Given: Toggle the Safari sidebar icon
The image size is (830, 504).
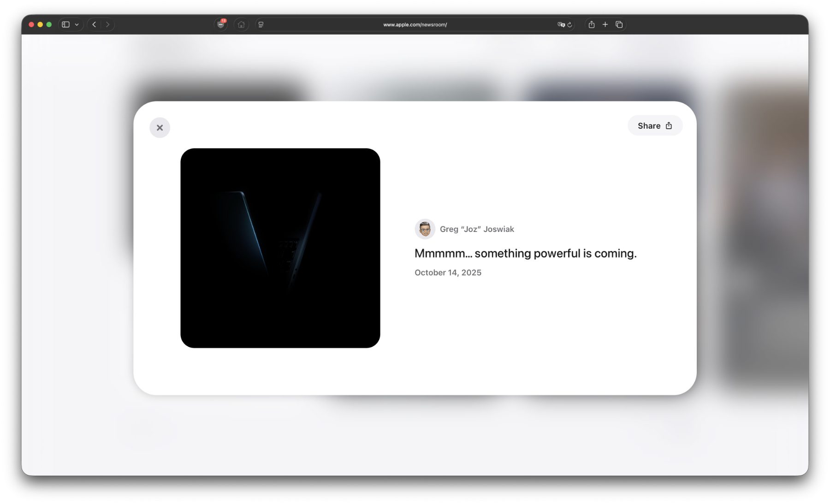Looking at the screenshot, I should click(65, 24).
